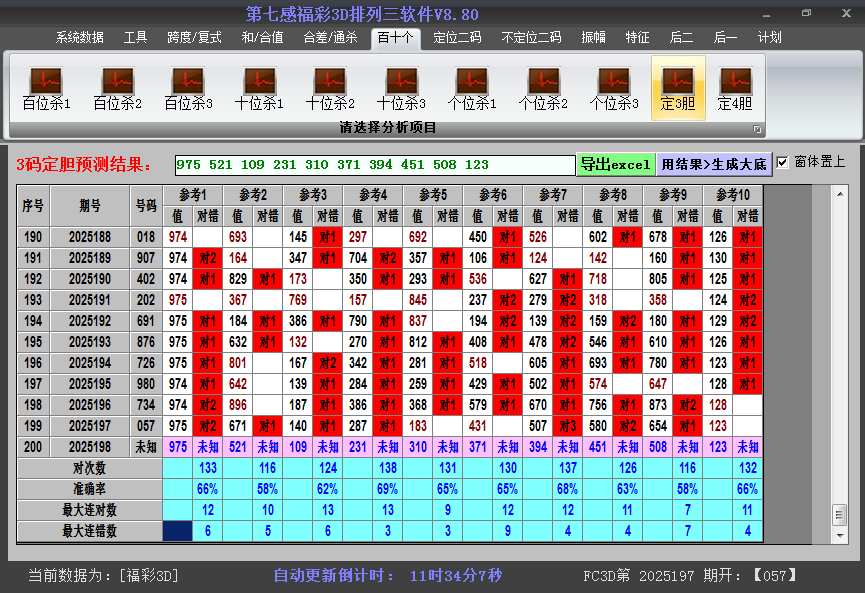Click period cell 2025198
865x593 pixels.
click(x=90, y=447)
